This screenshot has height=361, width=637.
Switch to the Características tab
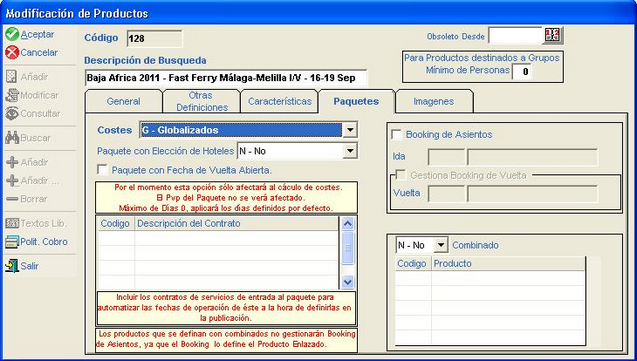click(280, 101)
